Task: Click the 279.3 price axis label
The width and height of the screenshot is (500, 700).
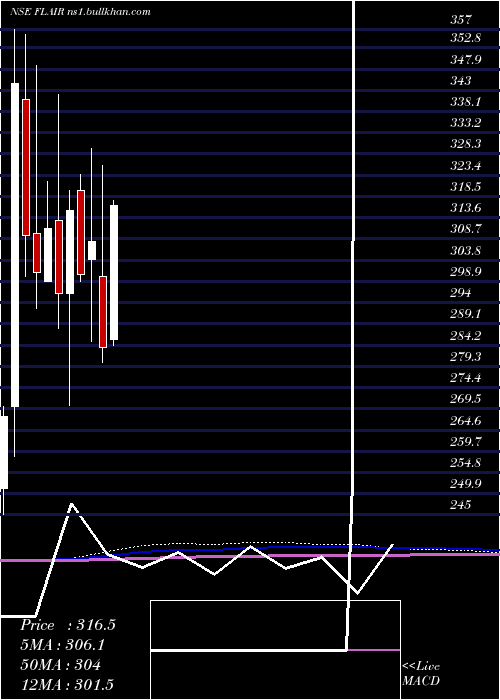Action: pos(465,356)
